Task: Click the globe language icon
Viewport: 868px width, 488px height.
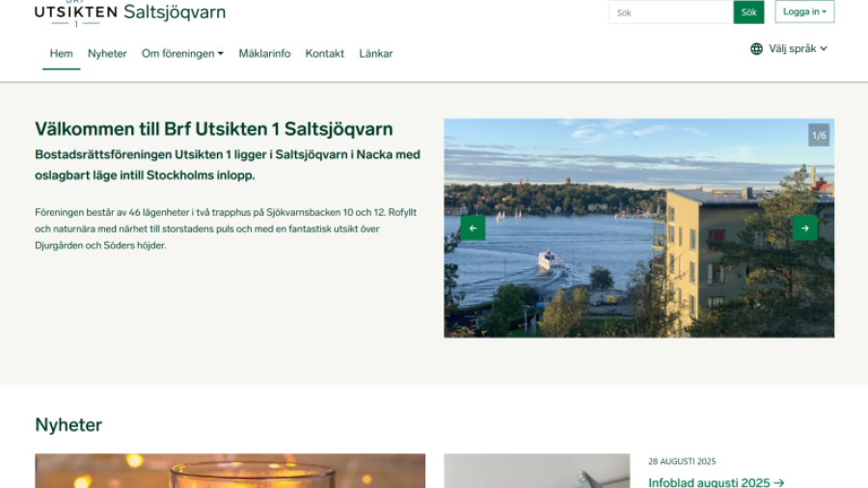Action: tap(756, 49)
